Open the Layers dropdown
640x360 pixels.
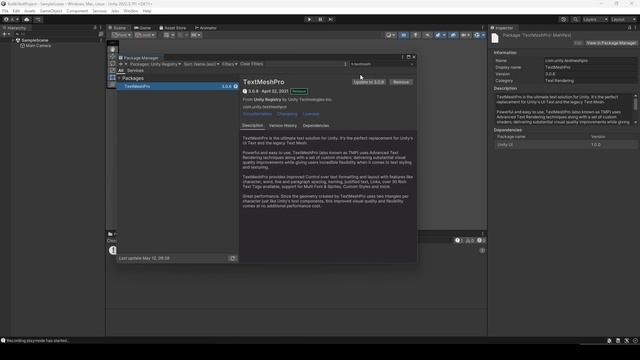coord(595,19)
